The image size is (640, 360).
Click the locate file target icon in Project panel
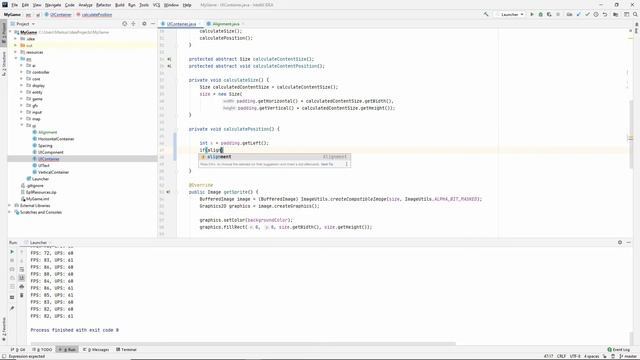tap(124, 24)
